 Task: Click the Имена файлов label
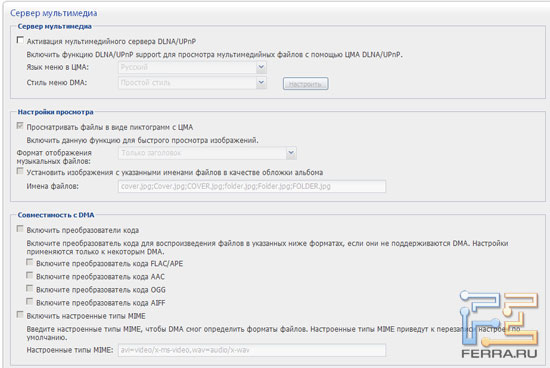(53, 186)
